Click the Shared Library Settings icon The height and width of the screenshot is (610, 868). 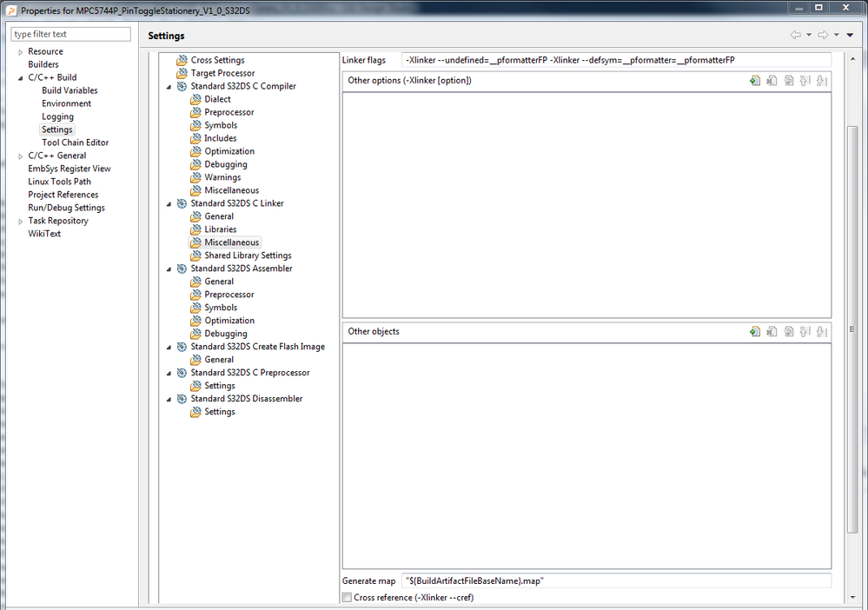pyautogui.click(x=195, y=255)
